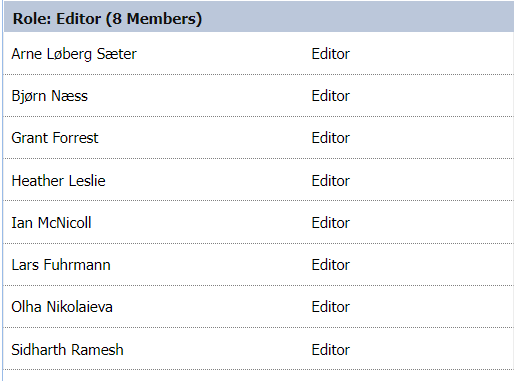This screenshot has height=381, width=519.
Task: Click Editor role beside Arne Løberg Sæter
Action: click(x=331, y=54)
